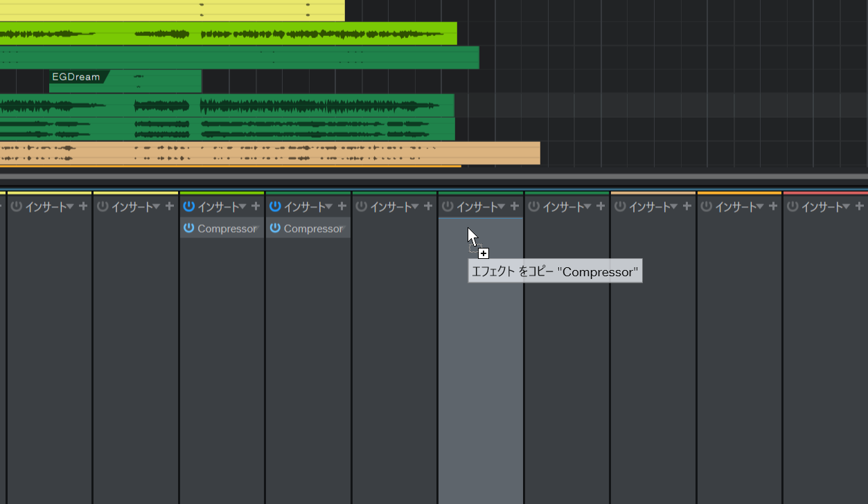Screen dimensions: 868x504
Task: Toggle inserts power on the highlighted channel
Action: pos(448,206)
